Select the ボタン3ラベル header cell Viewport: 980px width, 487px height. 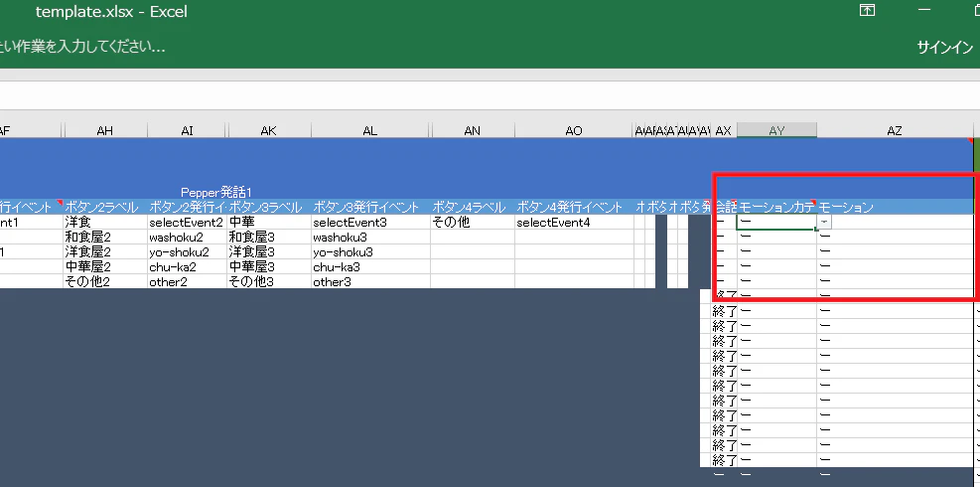(269, 207)
